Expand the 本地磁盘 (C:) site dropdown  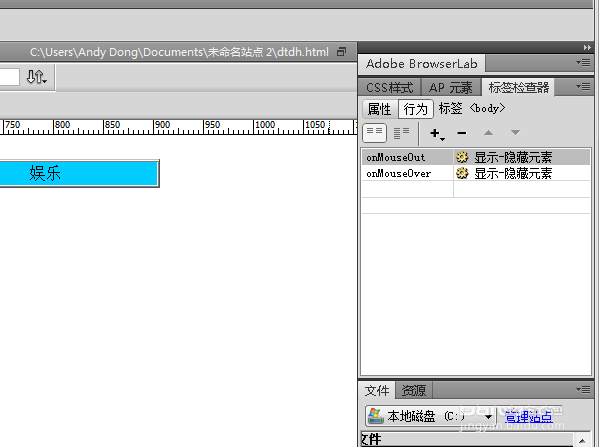click(489, 416)
